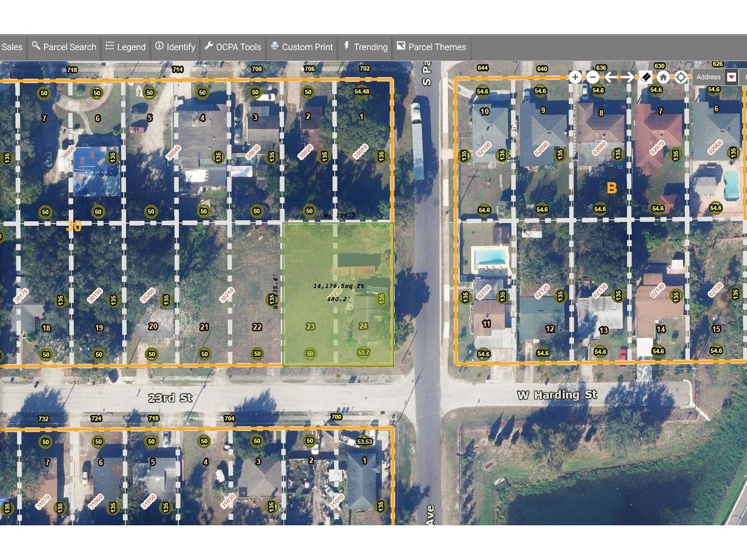Zoom out using the minus button
The width and height of the screenshot is (747, 560).
[592, 77]
